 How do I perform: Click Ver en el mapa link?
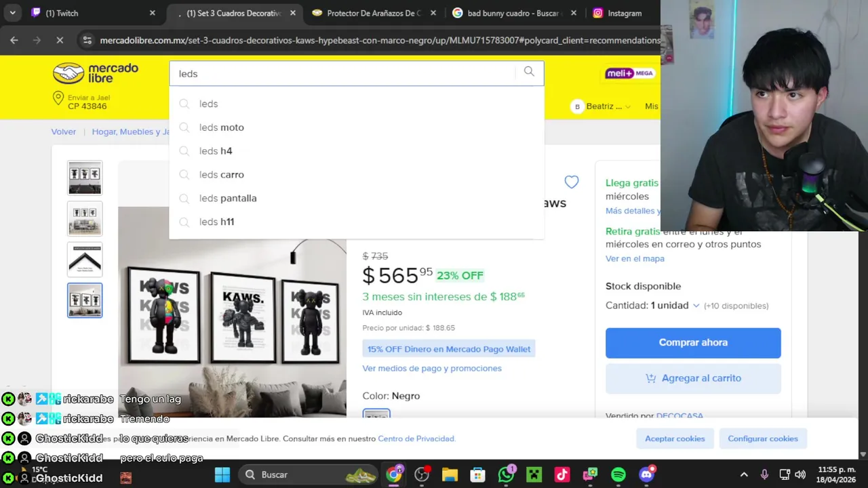click(x=635, y=258)
